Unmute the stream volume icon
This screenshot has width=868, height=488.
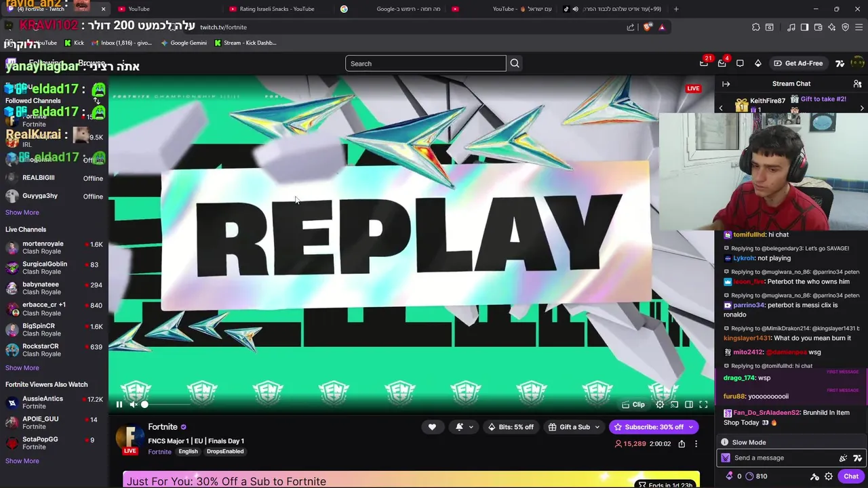(134, 405)
